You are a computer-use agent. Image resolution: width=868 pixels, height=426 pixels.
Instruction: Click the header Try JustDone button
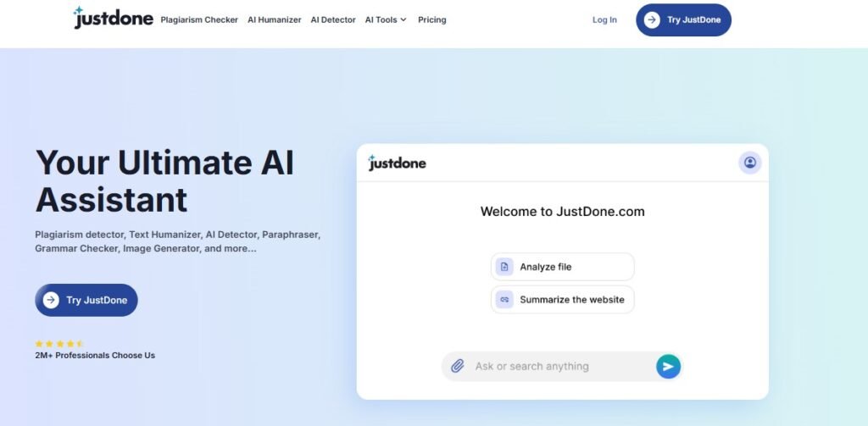point(684,20)
